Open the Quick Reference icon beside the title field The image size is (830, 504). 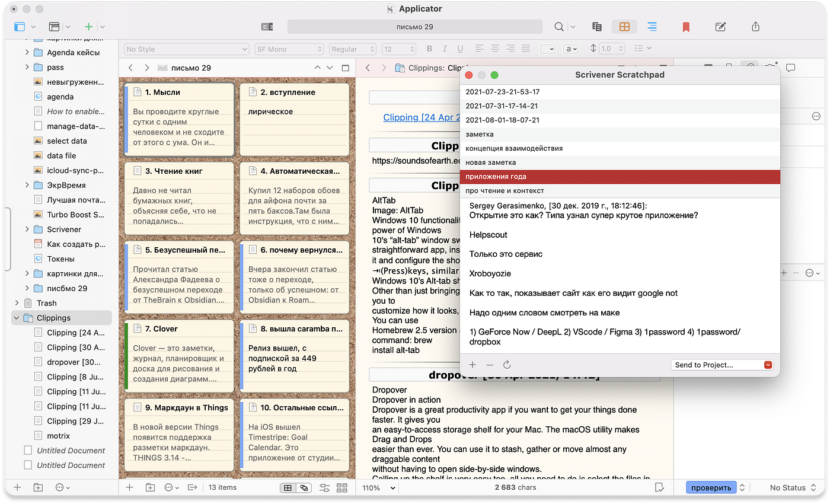tap(267, 27)
